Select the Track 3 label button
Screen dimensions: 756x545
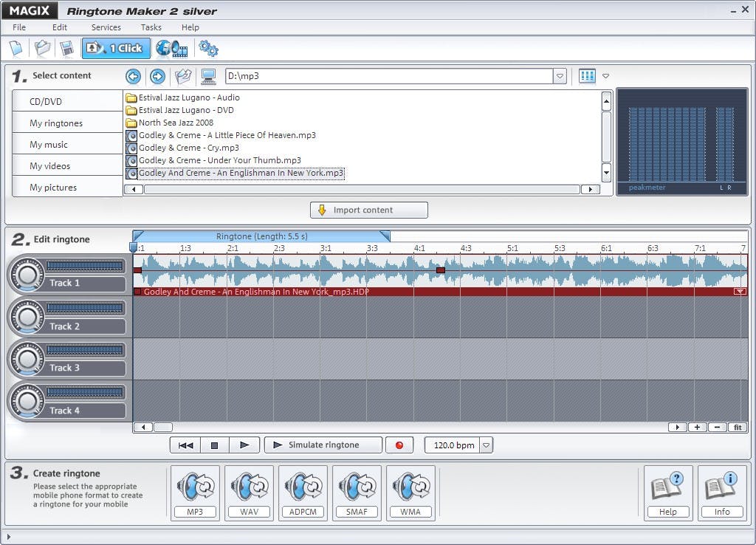click(x=86, y=368)
